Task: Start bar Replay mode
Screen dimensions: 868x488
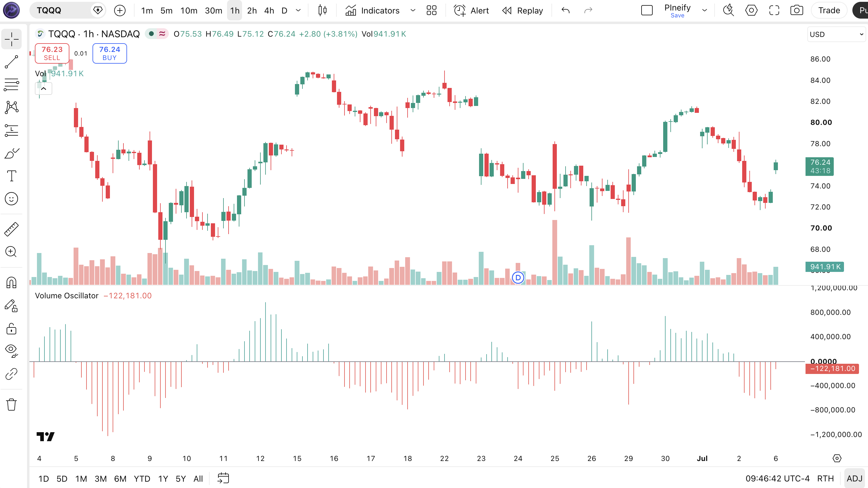Action: [523, 11]
